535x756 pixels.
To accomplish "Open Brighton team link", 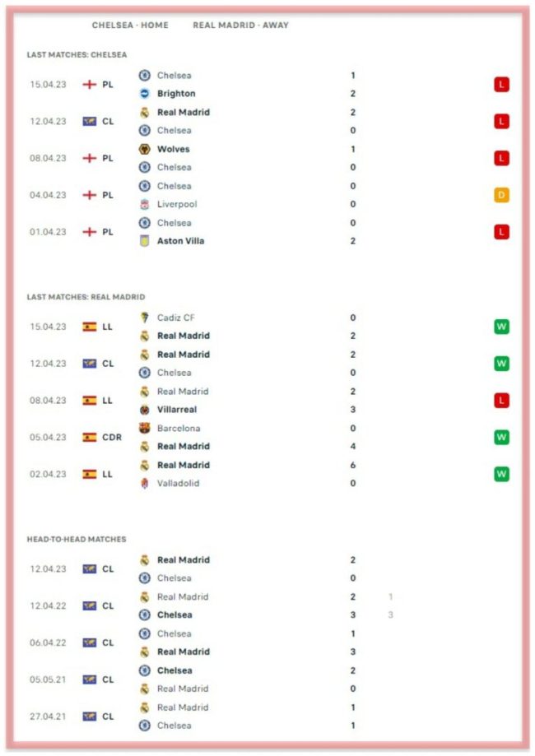I will 176,94.
